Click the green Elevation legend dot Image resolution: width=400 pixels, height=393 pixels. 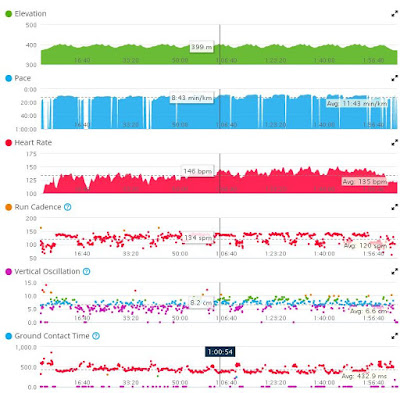(9, 14)
